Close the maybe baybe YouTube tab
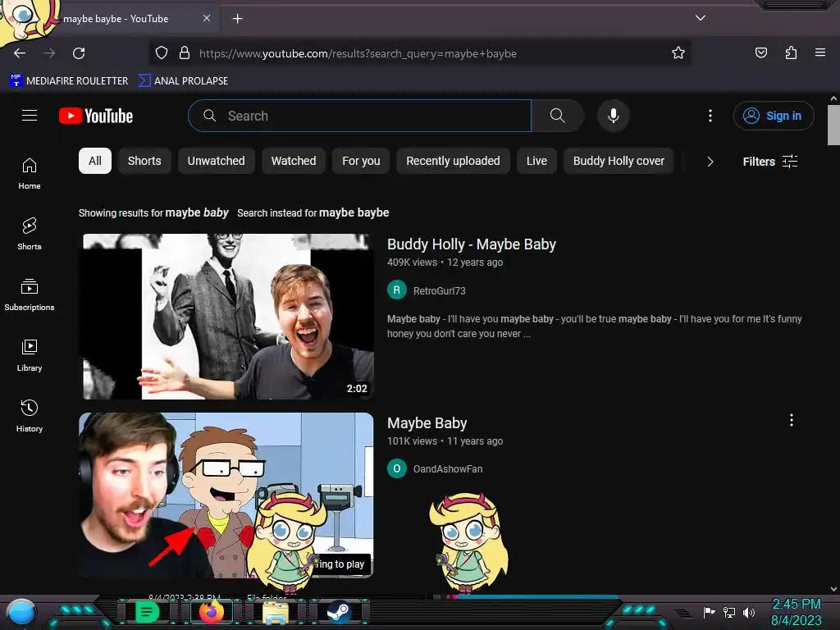 click(x=207, y=18)
